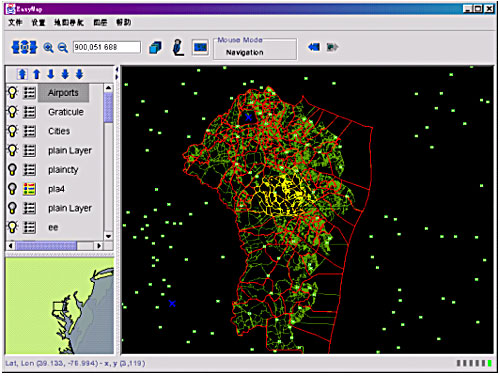
Task: Click the zoom in magnifier icon
Action: click(x=48, y=48)
